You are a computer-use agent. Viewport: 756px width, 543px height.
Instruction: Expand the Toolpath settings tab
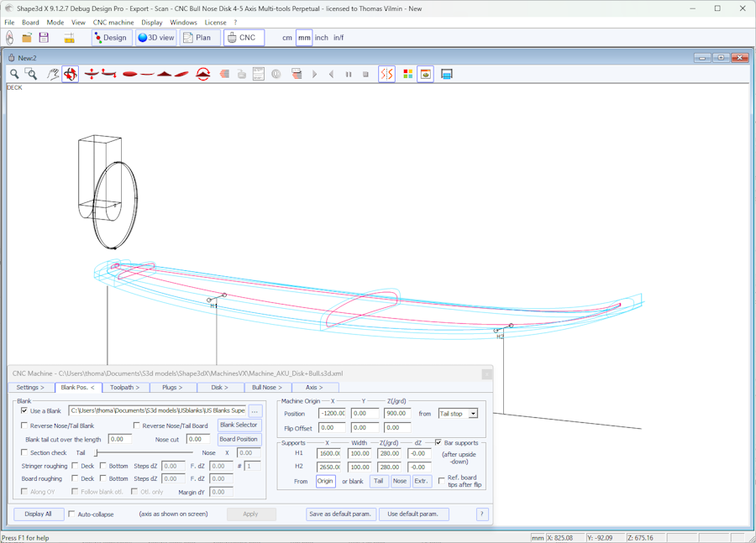(x=125, y=388)
